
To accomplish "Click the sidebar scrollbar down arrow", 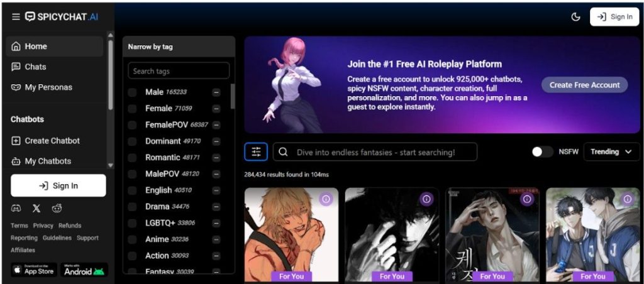I will [x=110, y=165].
